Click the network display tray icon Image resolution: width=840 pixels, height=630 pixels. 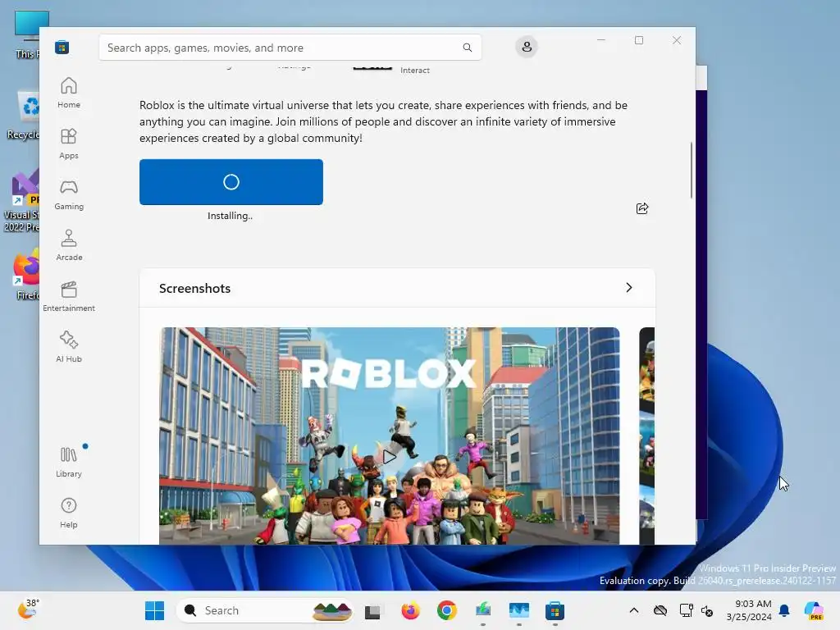[x=687, y=610]
